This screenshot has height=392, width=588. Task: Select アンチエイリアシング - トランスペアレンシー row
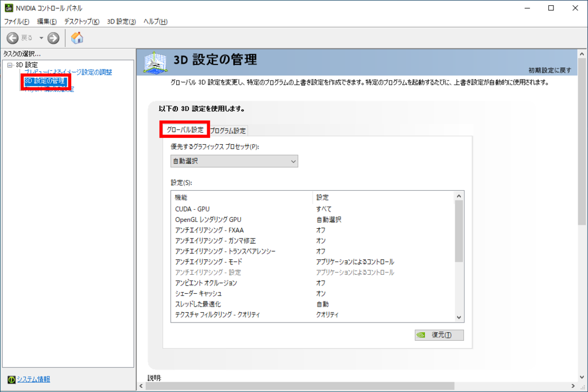314,251
